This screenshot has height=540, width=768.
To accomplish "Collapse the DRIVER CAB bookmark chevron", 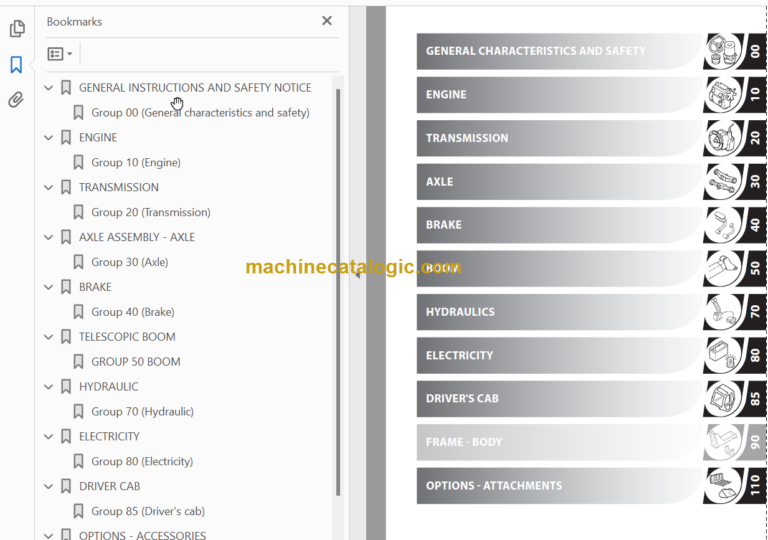I will [48, 487].
